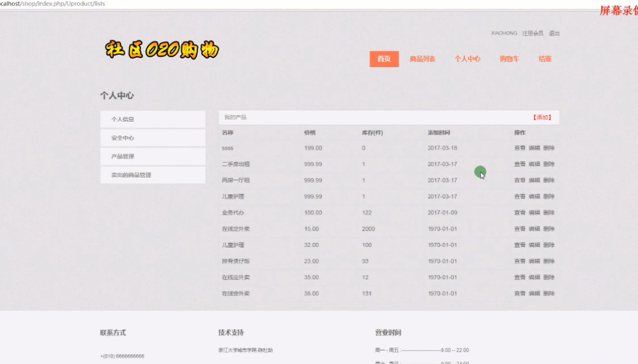This screenshot has width=638, height=364.
Task: Open 个人中心 in the top navigation
Action: [x=467, y=59]
